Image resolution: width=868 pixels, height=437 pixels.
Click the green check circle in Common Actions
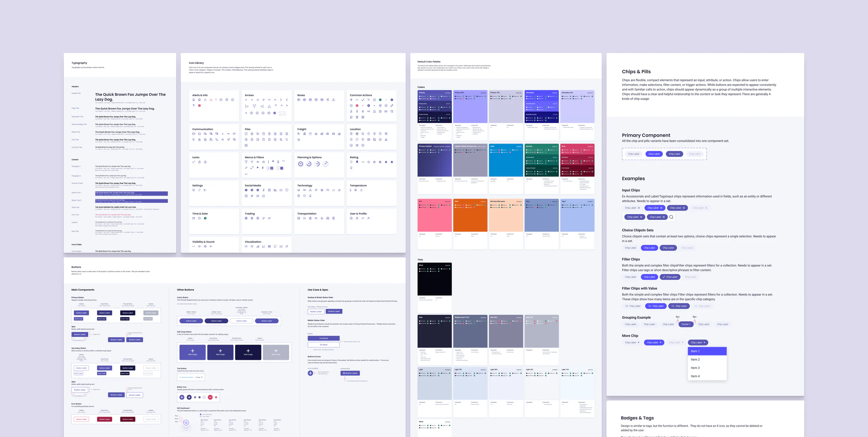coord(380,100)
